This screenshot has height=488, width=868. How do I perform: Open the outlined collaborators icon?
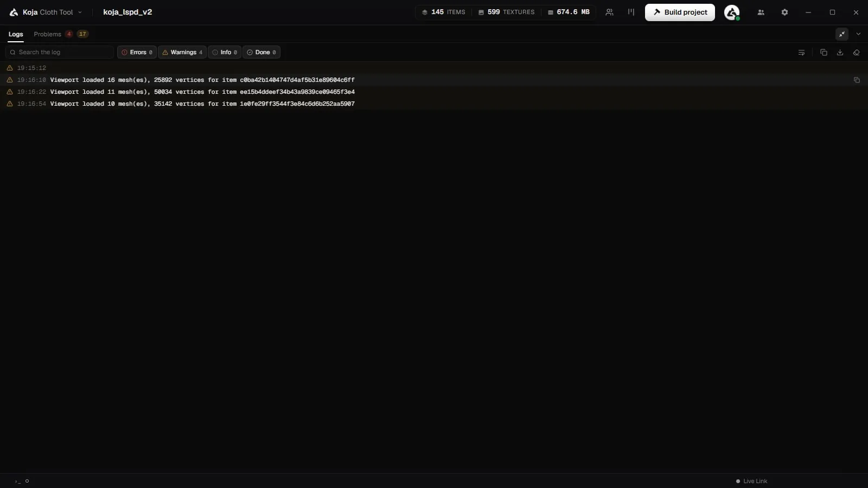click(x=609, y=12)
